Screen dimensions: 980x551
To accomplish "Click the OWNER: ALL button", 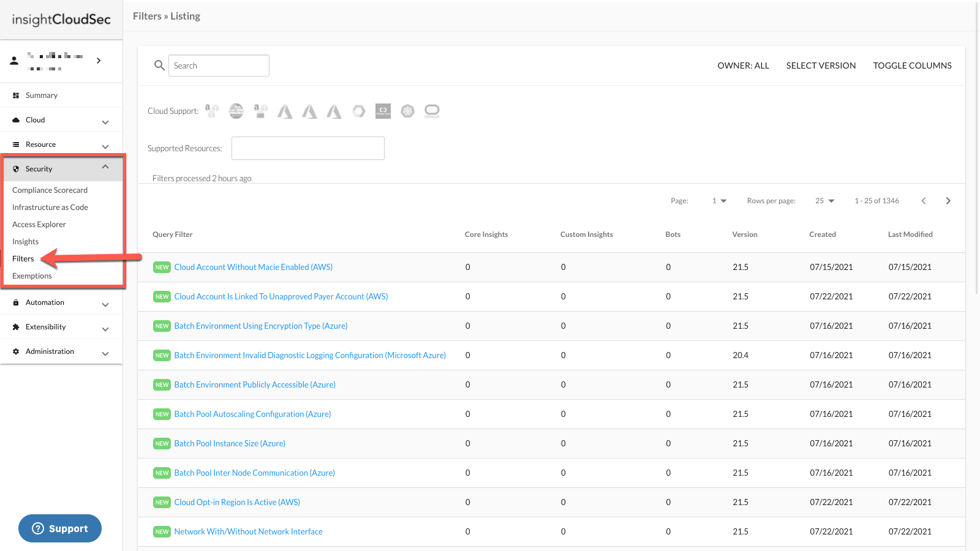I will tap(743, 66).
